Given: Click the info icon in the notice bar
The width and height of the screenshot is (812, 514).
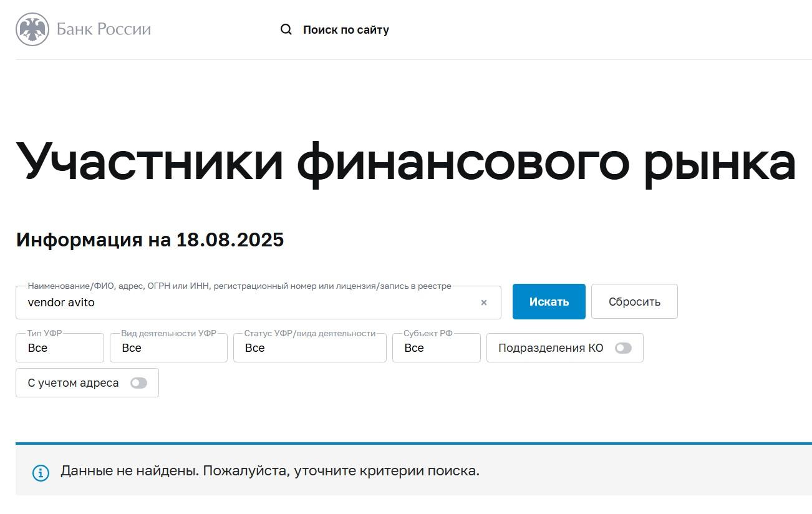Looking at the screenshot, I should (41, 473).
